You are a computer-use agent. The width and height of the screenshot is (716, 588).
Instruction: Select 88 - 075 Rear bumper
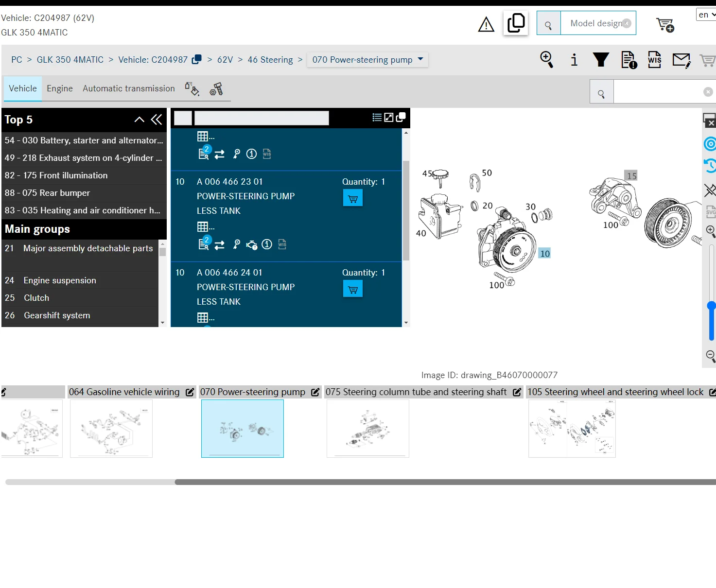pos(84,193)
